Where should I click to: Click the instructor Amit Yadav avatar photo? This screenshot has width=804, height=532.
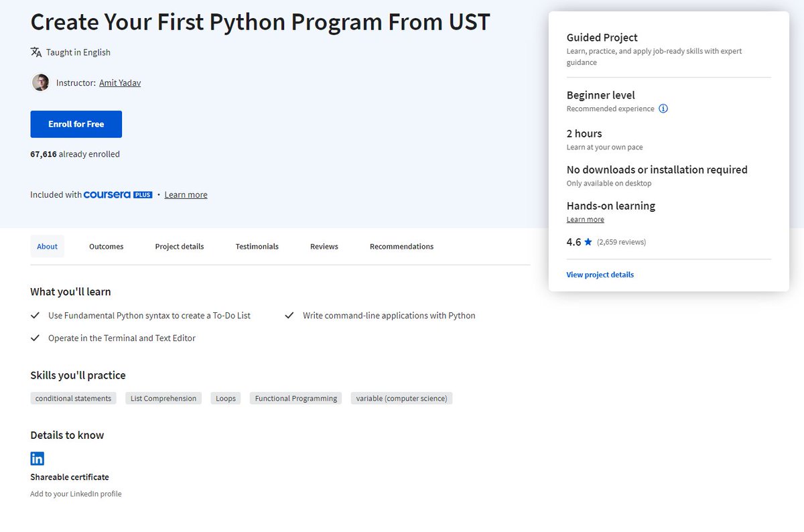click(40, 82)
